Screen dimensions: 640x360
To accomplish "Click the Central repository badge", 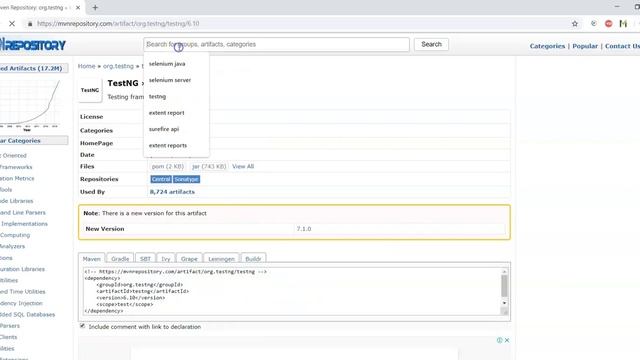I will (x=161, y=179).
